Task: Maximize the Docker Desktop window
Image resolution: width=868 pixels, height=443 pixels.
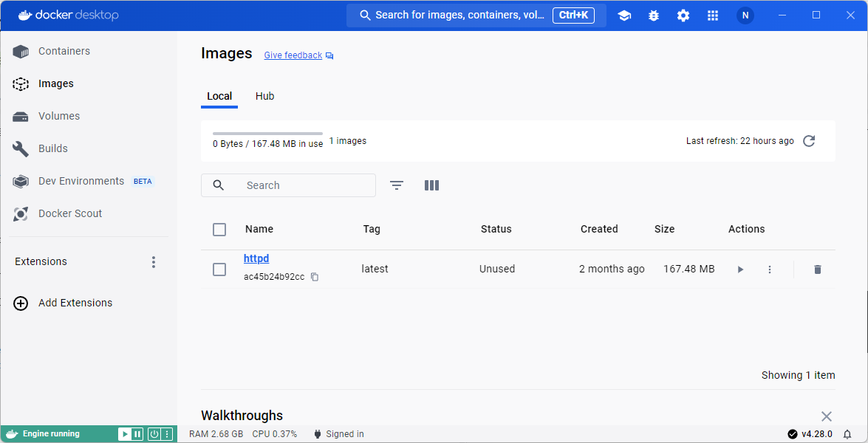Action: pos(816,16)
